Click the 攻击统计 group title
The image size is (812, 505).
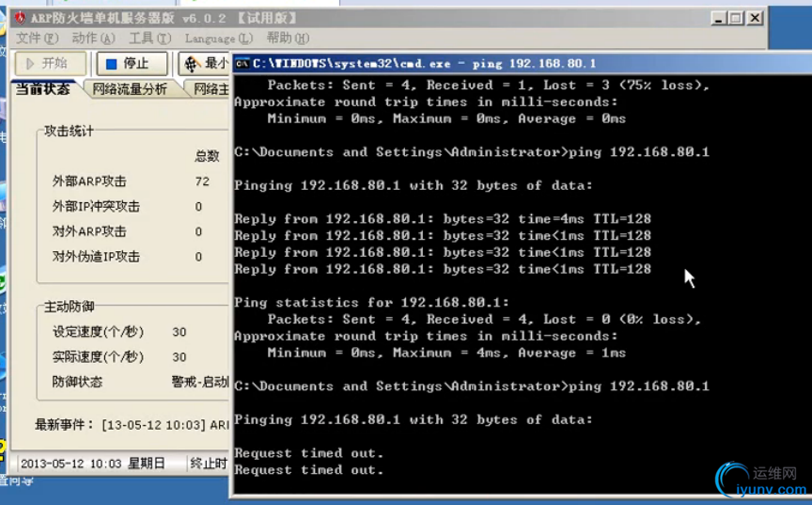click(x=69, y=131)
